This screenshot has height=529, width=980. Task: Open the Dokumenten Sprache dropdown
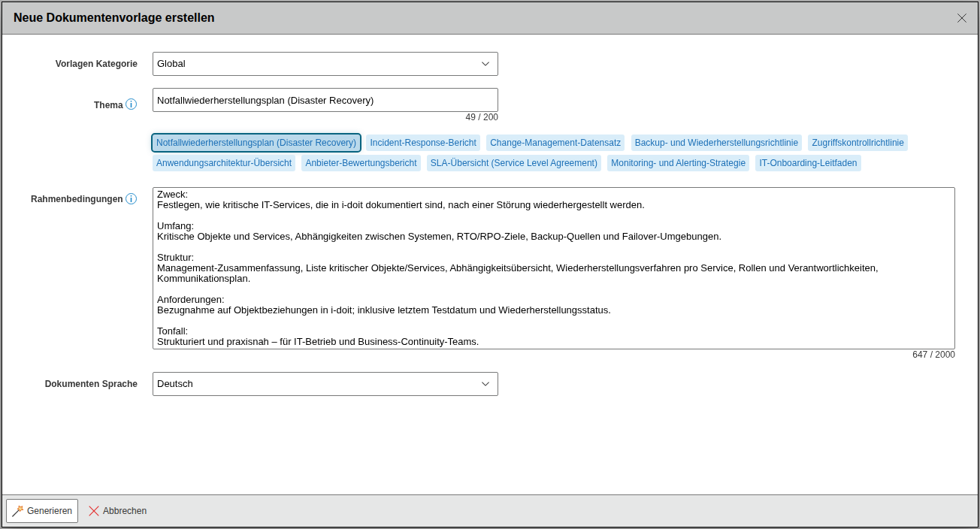click(325, 384)
